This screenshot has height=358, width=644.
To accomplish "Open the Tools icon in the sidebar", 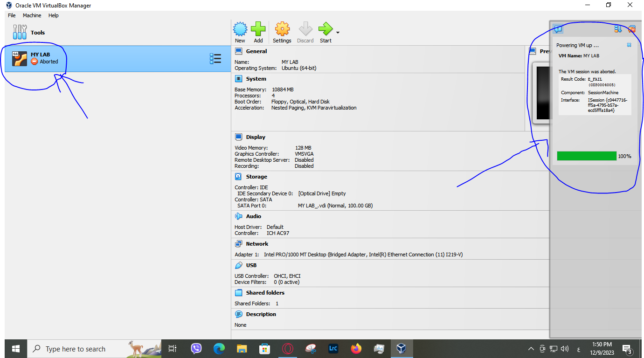I will tap(20, 32).
